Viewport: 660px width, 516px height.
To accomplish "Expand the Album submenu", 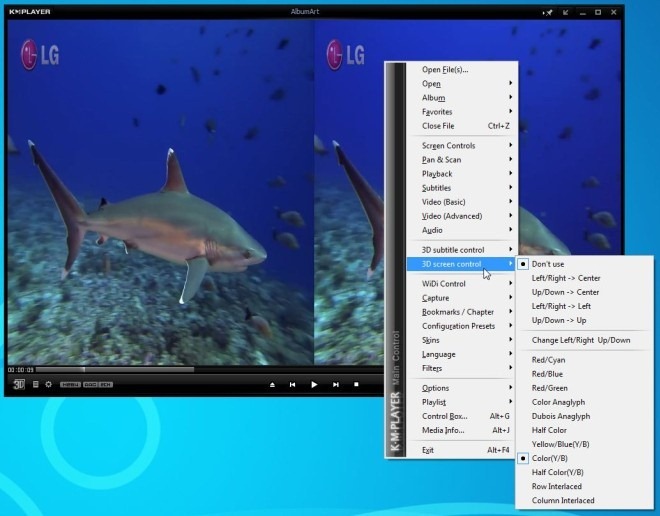I will click(462, 98).
